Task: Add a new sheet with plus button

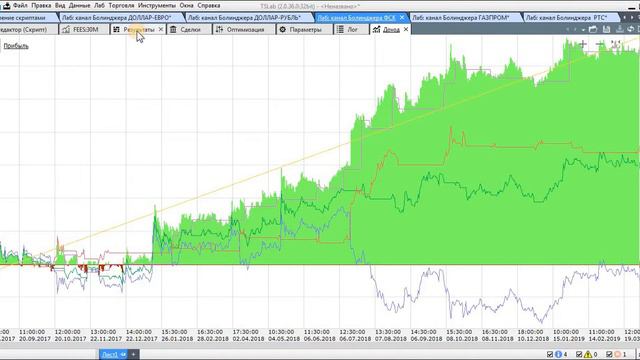Action: pyautogui.click(x=133, y=354)
